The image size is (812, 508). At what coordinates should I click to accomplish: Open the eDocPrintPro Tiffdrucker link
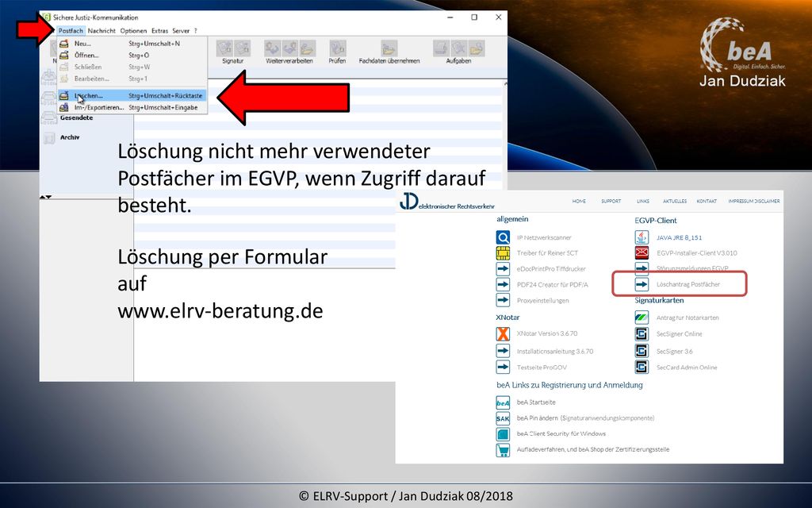pos(551,268)
